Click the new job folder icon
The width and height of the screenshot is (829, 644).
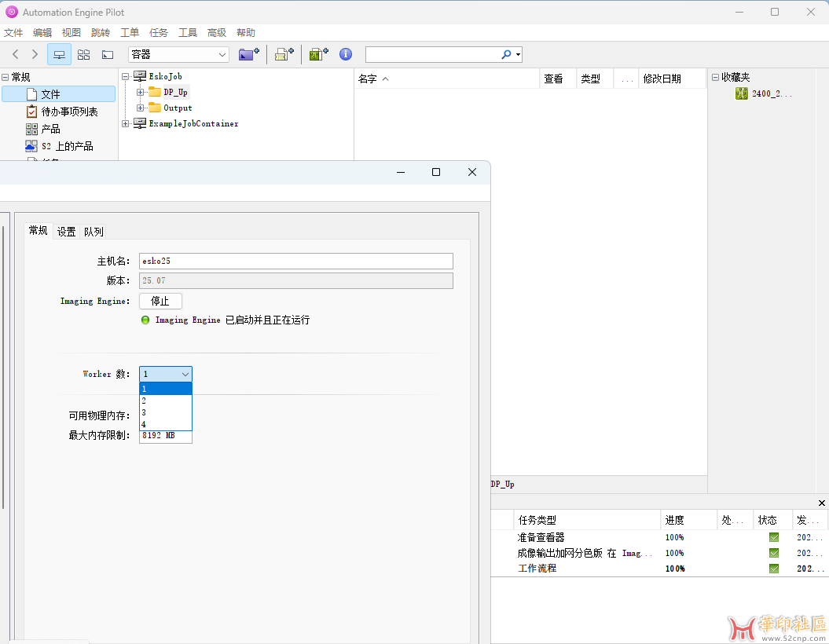tap(248, 54)
